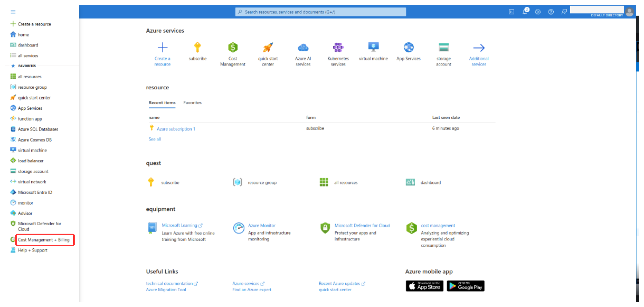Screen dimensions: 644x307
Task: Click the See all link
Action: (155, 139)
